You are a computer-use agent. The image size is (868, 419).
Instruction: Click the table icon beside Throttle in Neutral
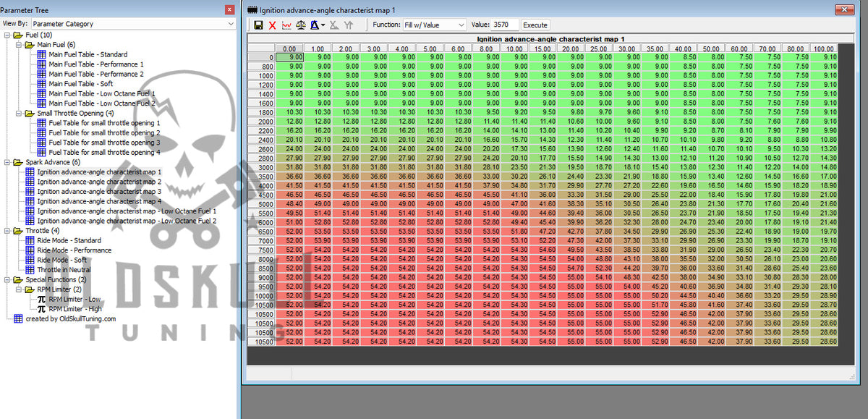(30, 270)
